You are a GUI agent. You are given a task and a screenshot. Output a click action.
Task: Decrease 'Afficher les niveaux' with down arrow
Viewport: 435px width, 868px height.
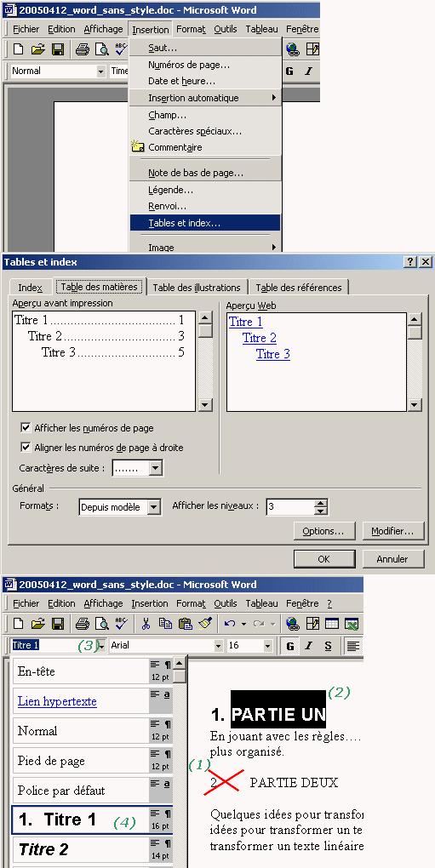[321, 511]
